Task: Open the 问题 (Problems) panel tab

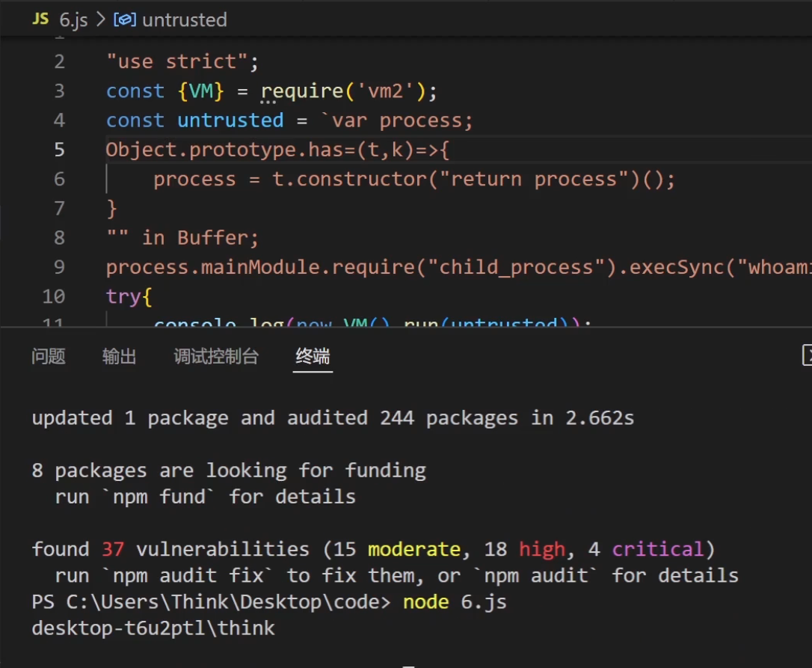Action: coord(48,357)
